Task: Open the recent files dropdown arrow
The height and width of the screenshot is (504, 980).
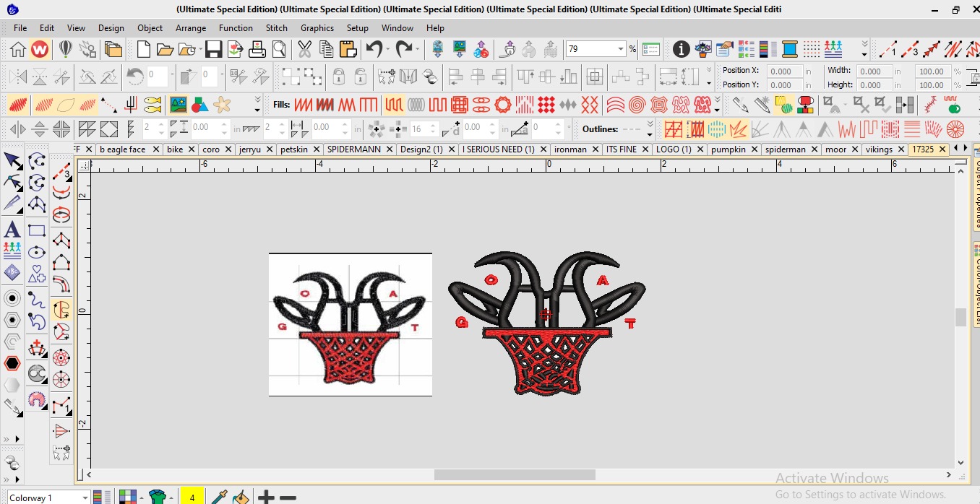Action: [x=199, y=49]
